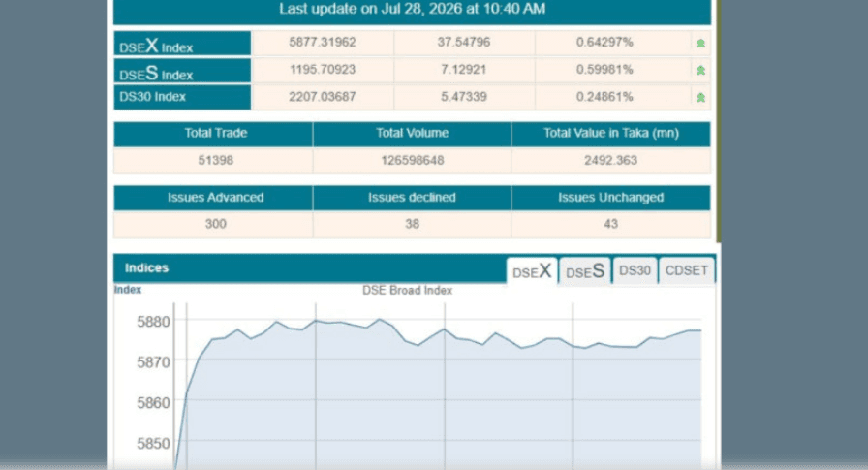The width and height of the screenshot is (868, 470).
Task: Click the 5870 axis label
Action: click(153, 362)
